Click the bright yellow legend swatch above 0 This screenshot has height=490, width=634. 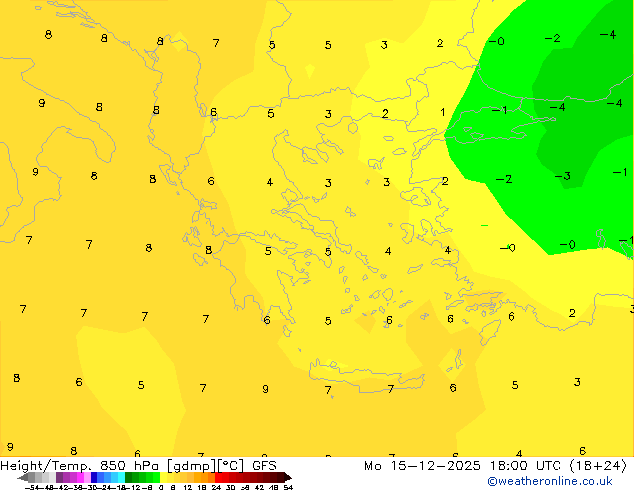coord(163,477)
